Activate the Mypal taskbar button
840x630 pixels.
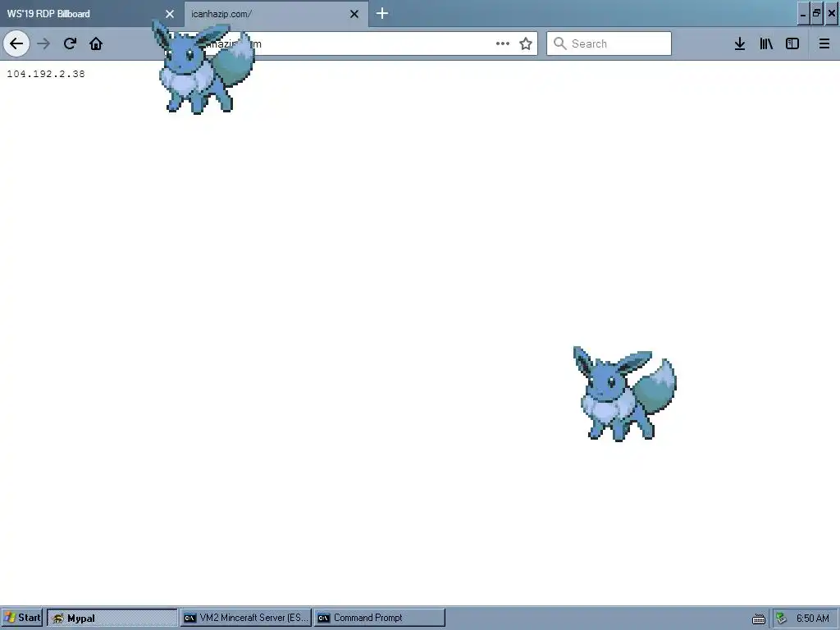pyautogui.click(x=112, y=618)
